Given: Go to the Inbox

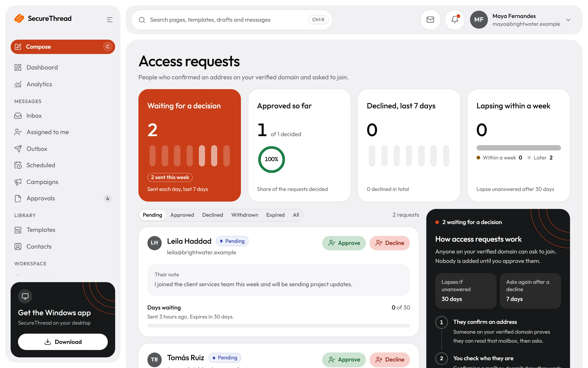Looking at the screenshot, I should click(x=63, y=116).
